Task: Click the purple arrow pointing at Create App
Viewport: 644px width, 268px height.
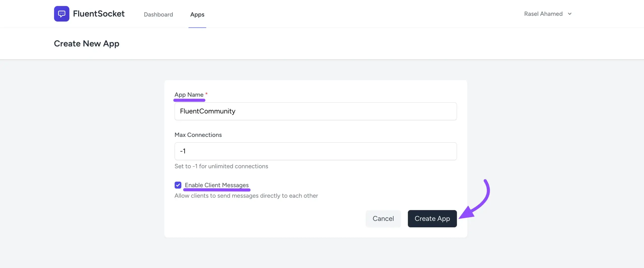Action: [478, 201]
